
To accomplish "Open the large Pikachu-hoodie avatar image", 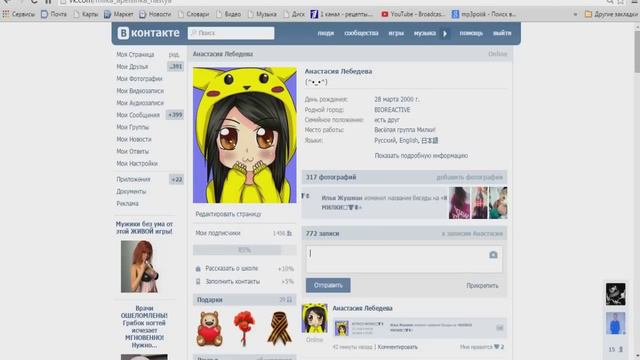I will pos(244,135).
